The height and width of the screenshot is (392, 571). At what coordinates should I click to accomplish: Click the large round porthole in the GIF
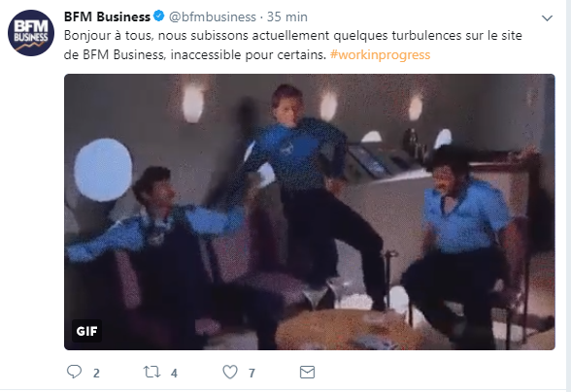(103, 169)
